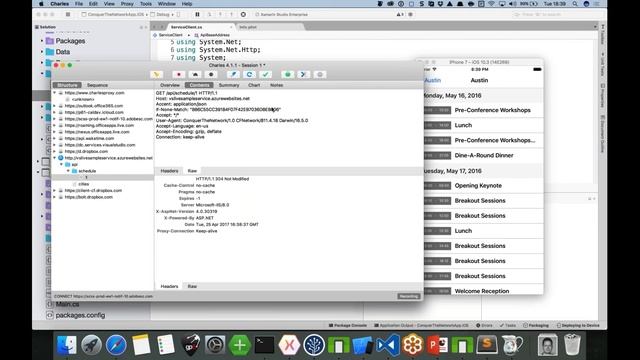Expand the caldav.icloud.com host node
640x360 pixels.
click(x=55, y=112)
